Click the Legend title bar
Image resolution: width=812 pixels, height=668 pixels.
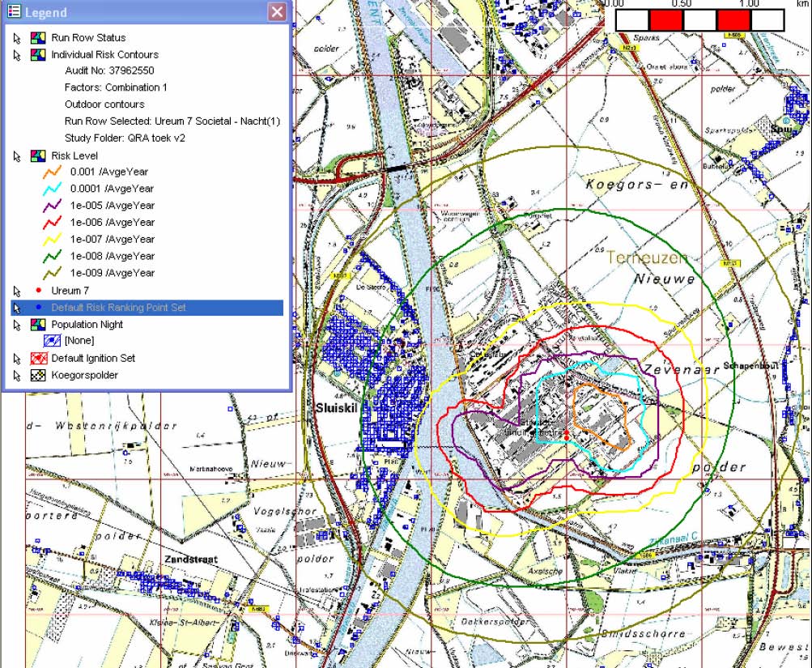pos(147,11)
